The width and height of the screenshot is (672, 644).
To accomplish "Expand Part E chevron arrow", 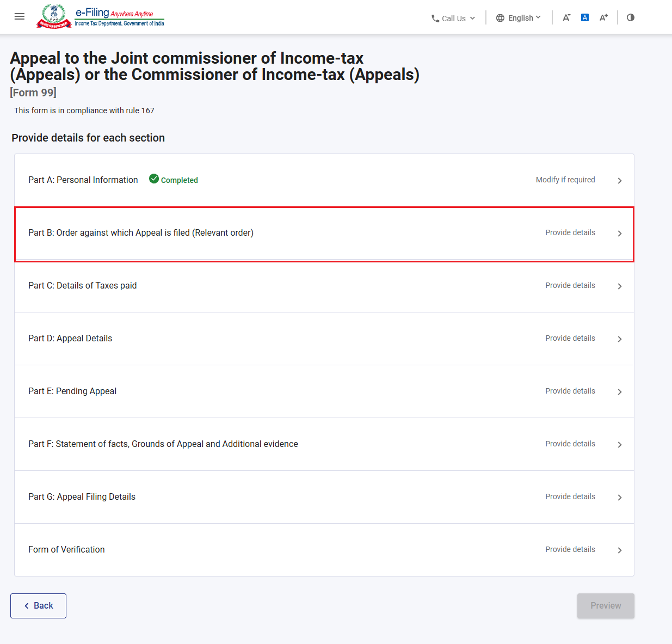I will pos(620,392).
